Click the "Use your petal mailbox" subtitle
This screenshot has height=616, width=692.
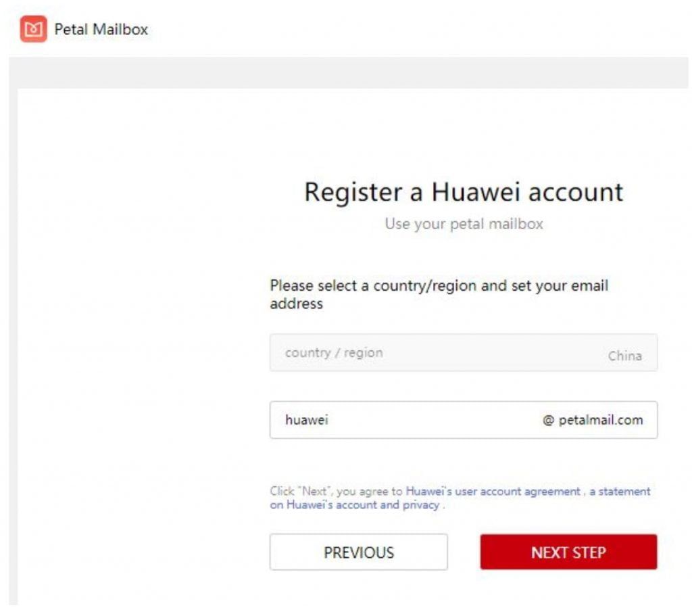(464, 224)
